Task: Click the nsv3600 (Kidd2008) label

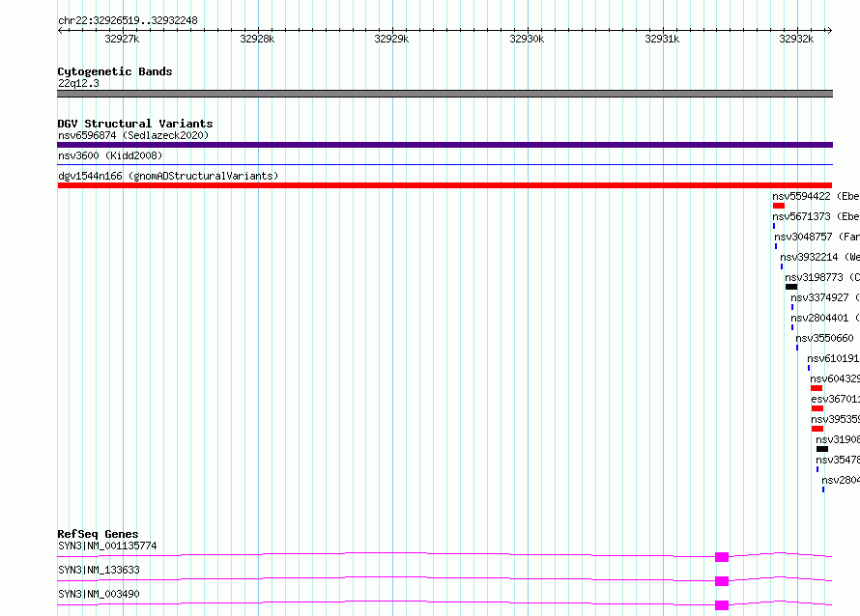Action: point(110,155)
